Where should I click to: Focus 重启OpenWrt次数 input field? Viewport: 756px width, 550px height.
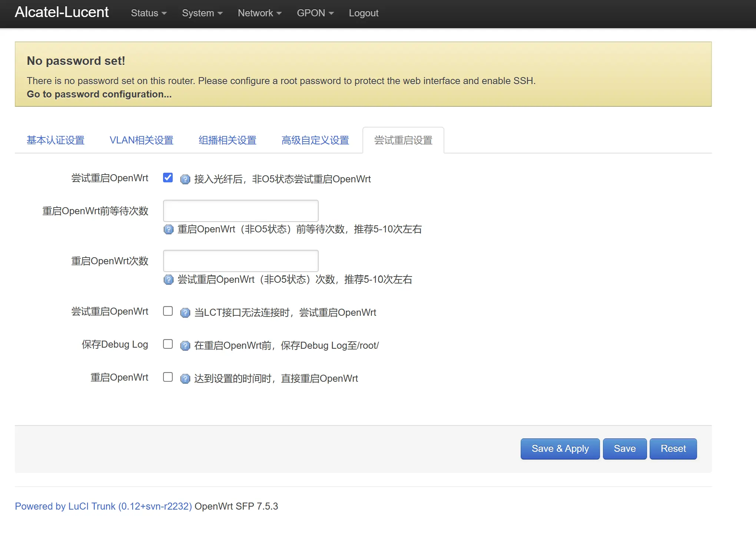(x=241, y=261)
